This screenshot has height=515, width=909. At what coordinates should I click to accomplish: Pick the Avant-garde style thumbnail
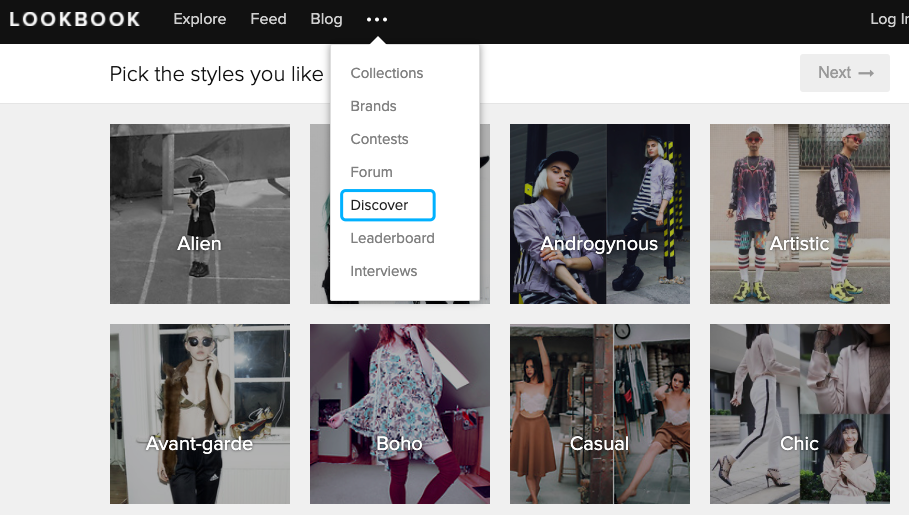click(200, 414)
